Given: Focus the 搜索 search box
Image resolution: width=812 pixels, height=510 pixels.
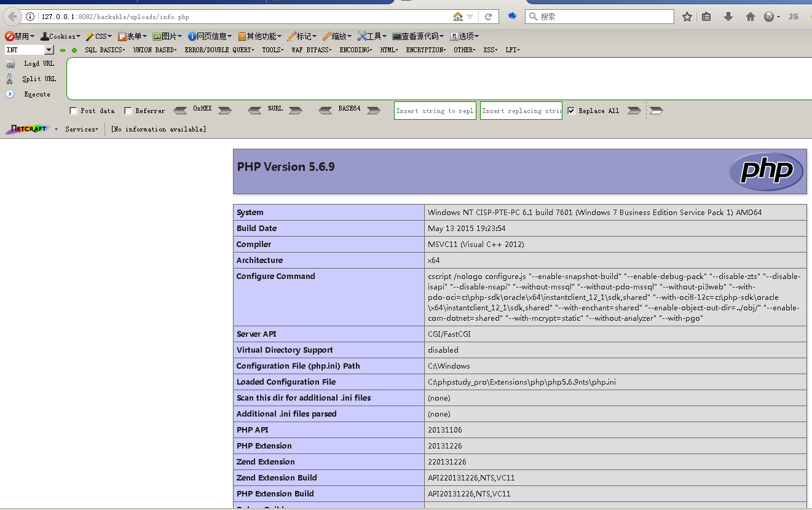Looking at the screenshot, I should click(599, 17).
